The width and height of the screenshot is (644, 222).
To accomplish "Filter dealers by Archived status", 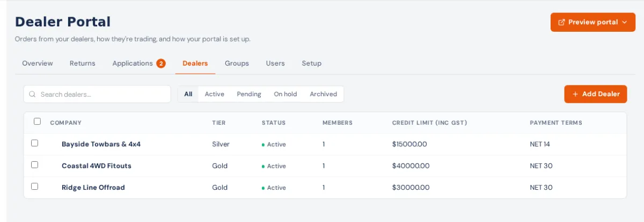I will point(324,94).
